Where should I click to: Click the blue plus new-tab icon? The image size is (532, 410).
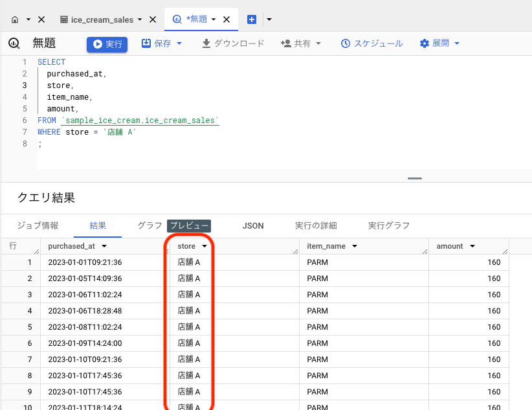point(252,19)
